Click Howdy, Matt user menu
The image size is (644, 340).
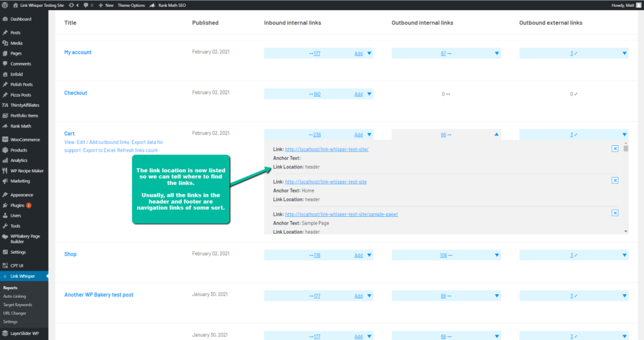point(626,5)
